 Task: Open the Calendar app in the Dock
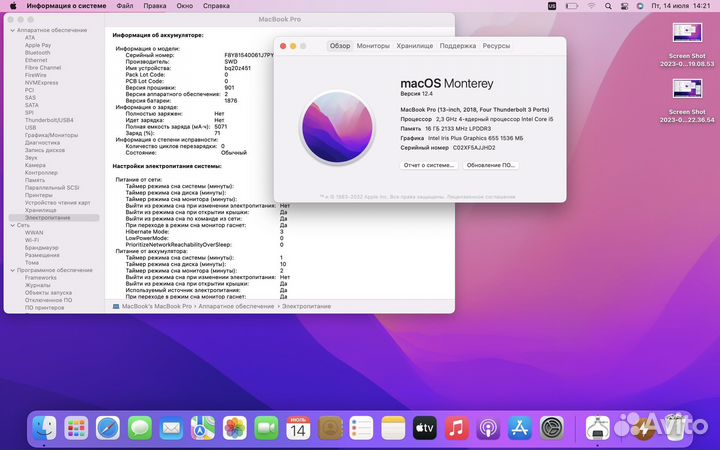[298, 428]
